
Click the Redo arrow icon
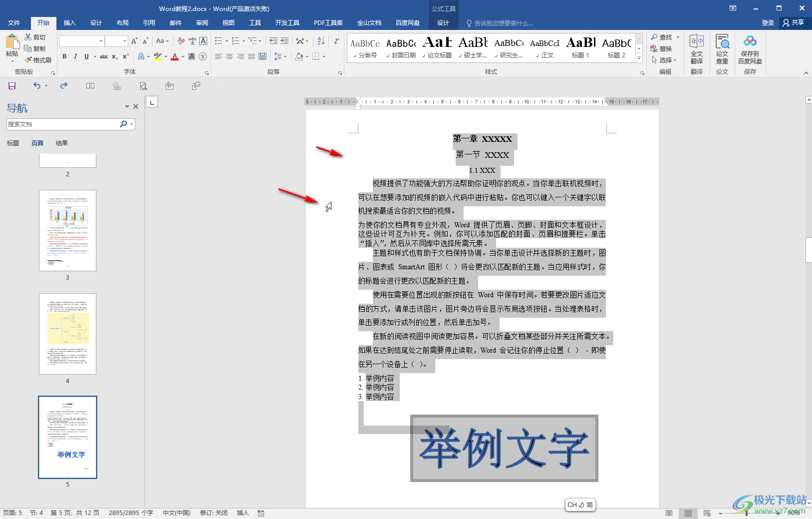[64, 86]
